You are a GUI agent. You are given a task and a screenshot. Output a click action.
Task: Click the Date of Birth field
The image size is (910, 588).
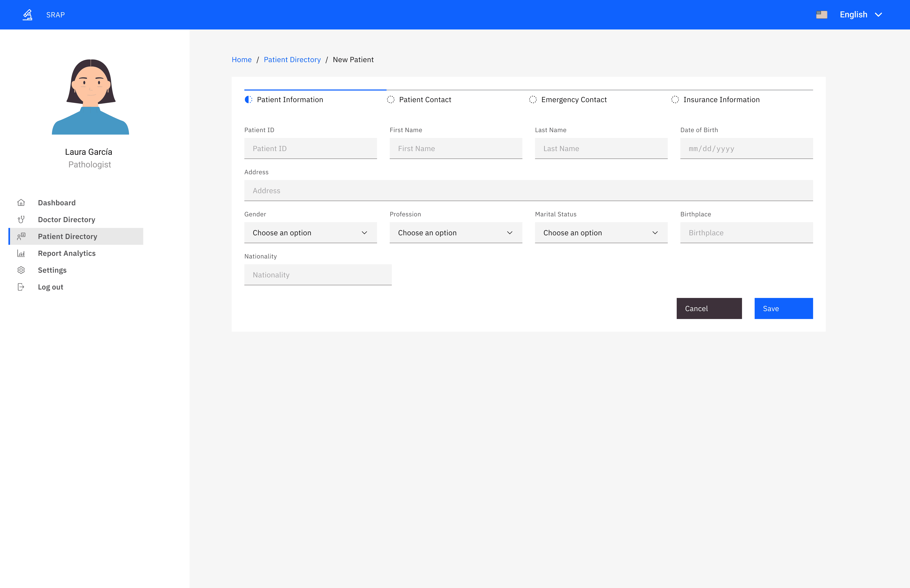point(747,148)
